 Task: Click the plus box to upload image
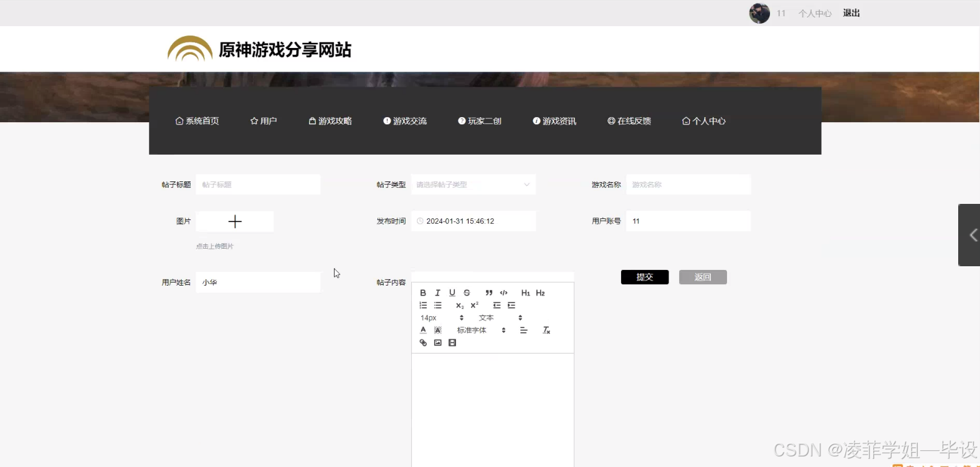coord(235,221)
